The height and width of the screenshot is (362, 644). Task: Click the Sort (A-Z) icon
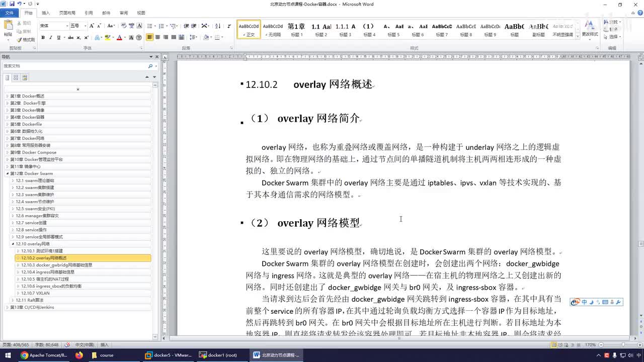[x=218, y=26]
